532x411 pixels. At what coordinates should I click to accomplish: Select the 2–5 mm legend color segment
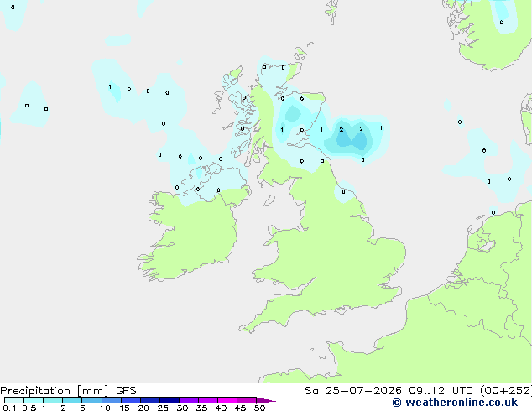[x=72, y=400]
